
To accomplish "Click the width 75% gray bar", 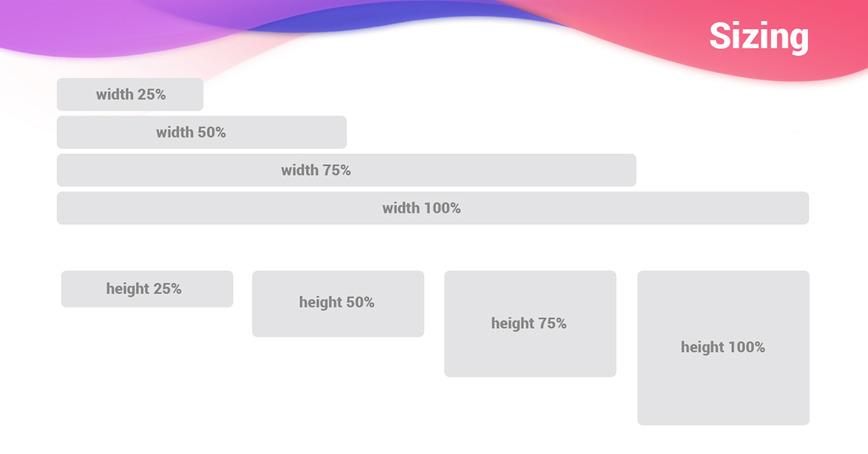I will [x=346, y=170].
